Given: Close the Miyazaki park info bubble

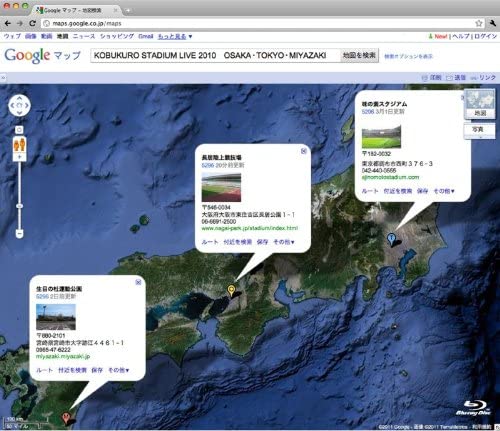Looking at the screenshot, I should [x=138, y=282].
